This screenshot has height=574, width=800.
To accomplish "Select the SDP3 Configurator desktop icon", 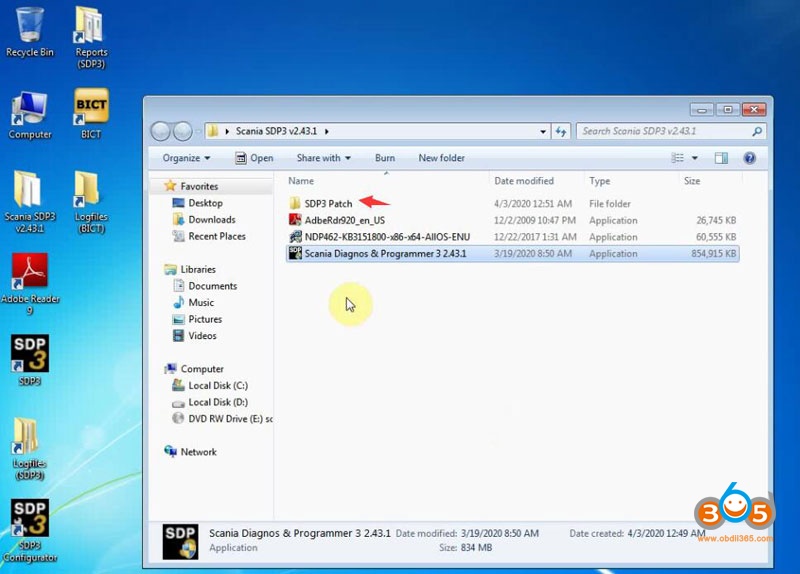I will 30,531.
